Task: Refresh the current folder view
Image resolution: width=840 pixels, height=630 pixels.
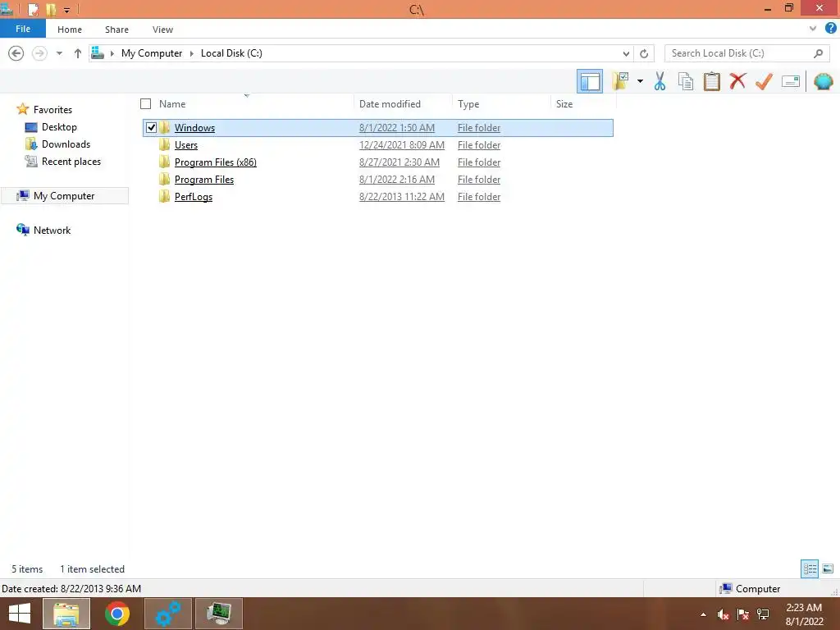Action: 644,53
